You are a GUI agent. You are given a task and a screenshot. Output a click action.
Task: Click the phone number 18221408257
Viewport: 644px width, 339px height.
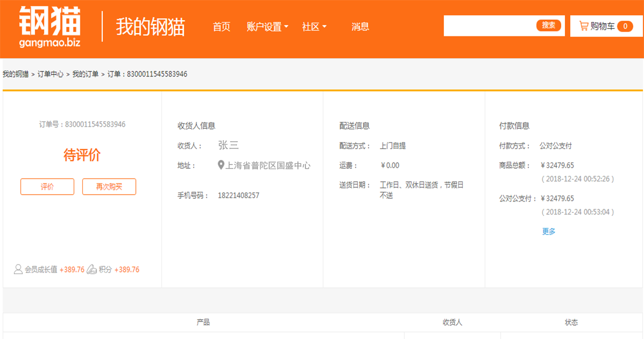point(239,195)
